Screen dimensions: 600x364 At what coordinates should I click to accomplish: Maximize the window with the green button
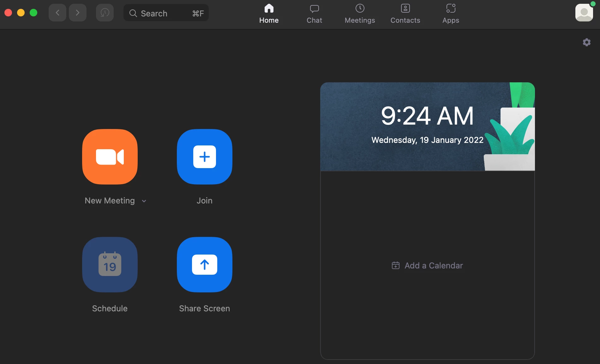[x=33, y=13]
